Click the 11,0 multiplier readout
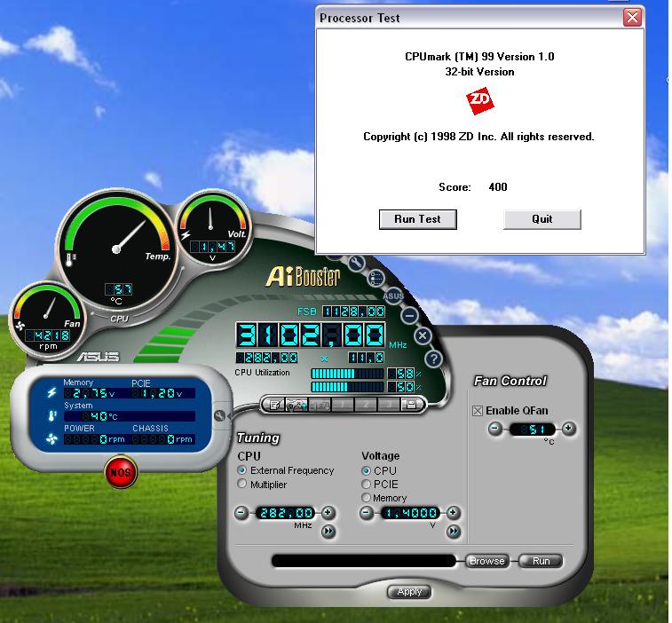This screenshot has width=672, height=623. pyautogui.click(x=366, y=358)
